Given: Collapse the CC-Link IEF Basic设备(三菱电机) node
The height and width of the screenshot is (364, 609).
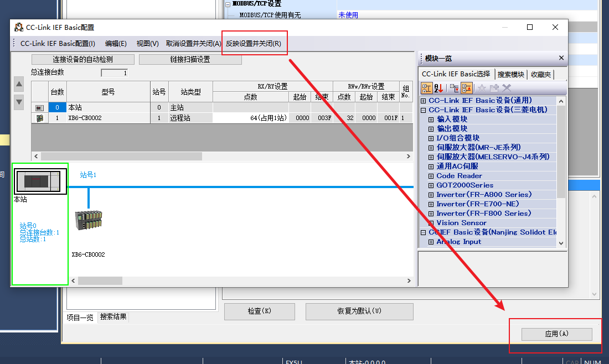Looking at the screenshot, I should pyautogui.click(x=424, y=110).
